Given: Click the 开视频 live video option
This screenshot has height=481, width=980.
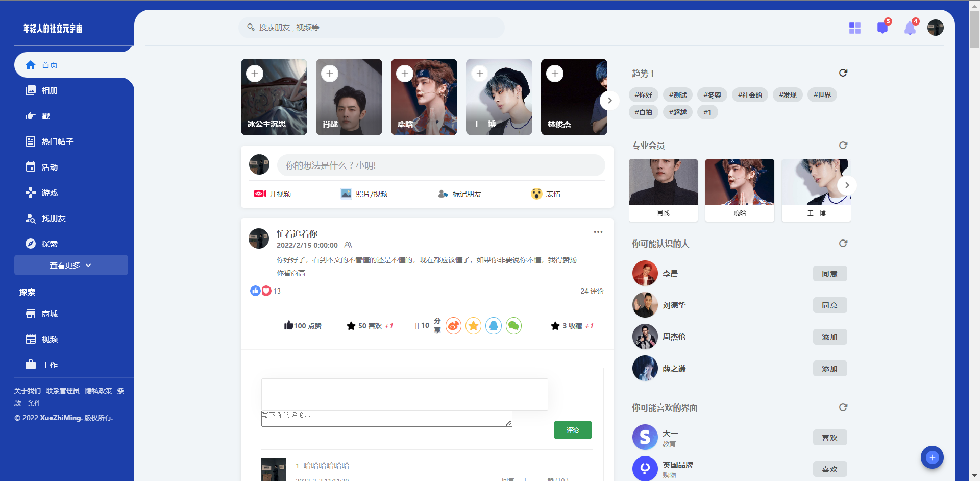Looking at the screenshot, I should pos(273,194).
